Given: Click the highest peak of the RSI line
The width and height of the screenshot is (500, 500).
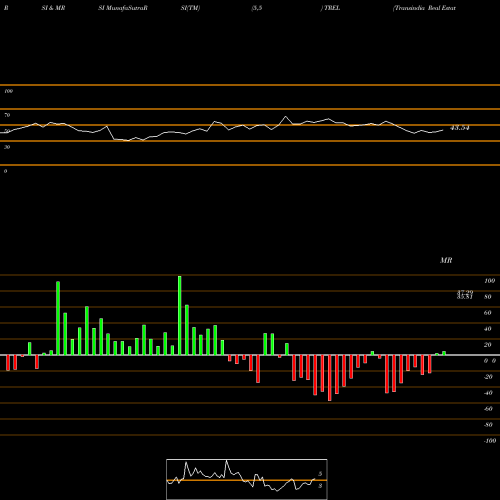Looking at the screenshot, I should pyautogui.click(x=286, y=116).
